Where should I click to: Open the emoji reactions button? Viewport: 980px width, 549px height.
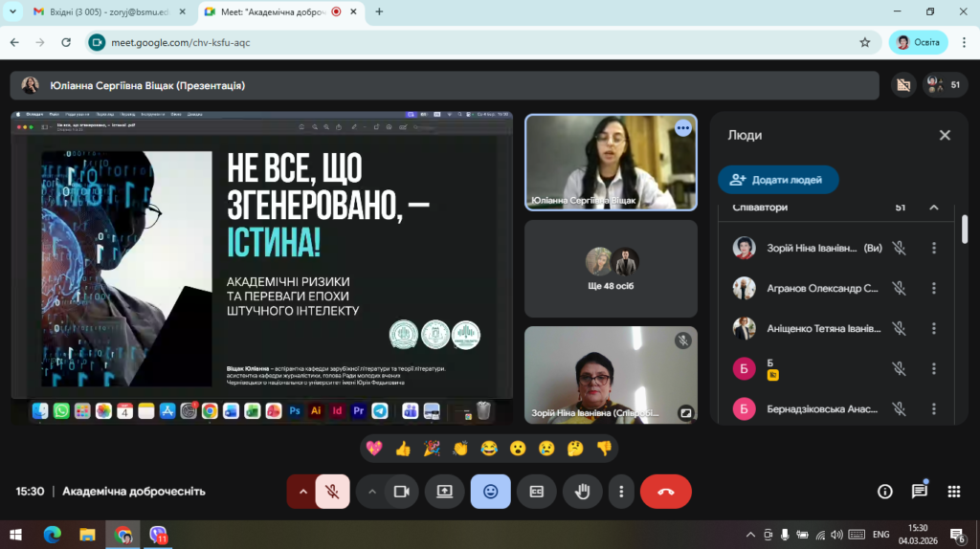(x=490, y=492)
